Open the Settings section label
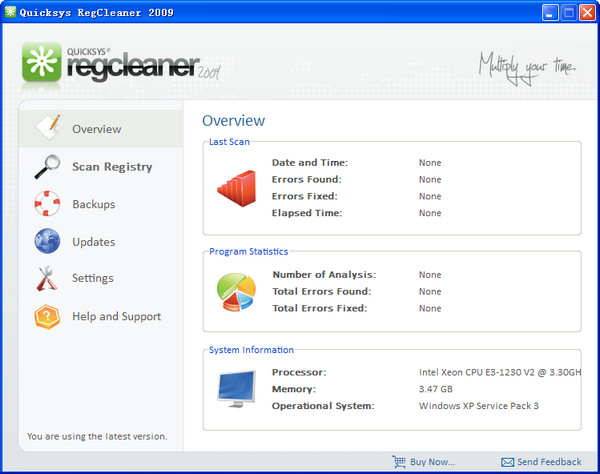 point(93,278)
